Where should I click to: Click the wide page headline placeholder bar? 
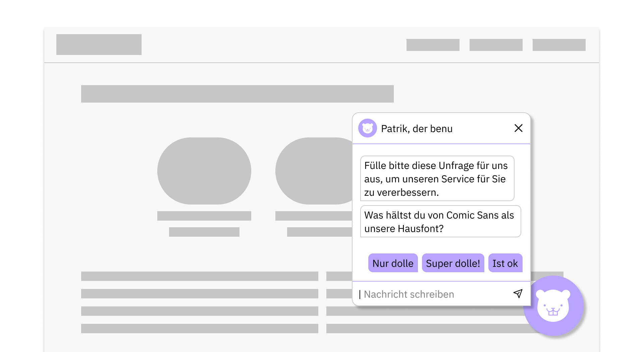pyautogui.click(x=237, y=94)
